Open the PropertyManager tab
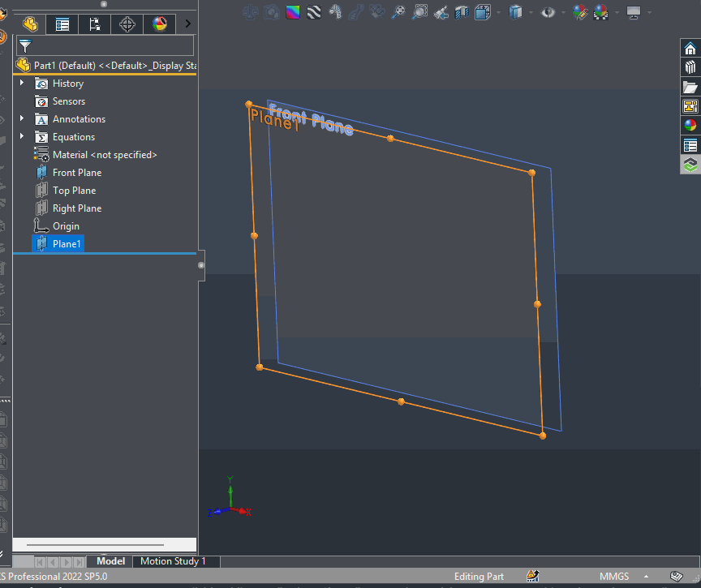 pyautogui.click(x=62, y=24)
